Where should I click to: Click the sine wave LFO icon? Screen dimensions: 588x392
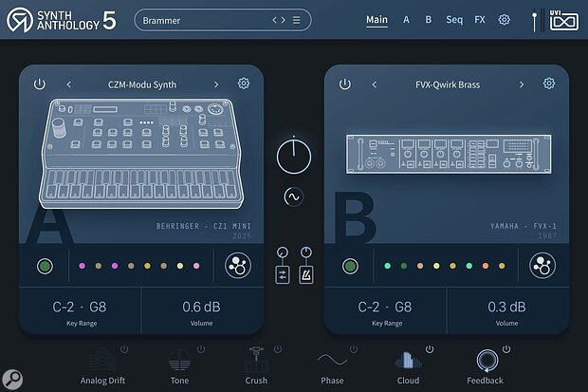pos(293,196)
